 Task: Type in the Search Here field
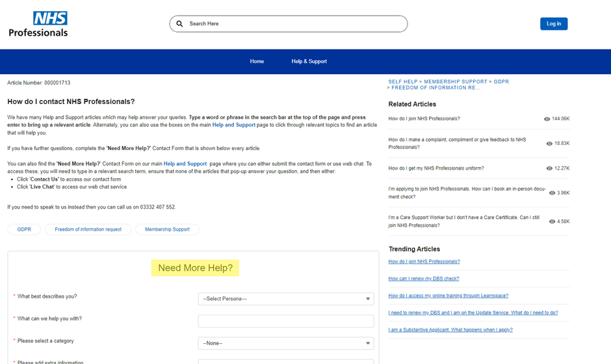292,24
